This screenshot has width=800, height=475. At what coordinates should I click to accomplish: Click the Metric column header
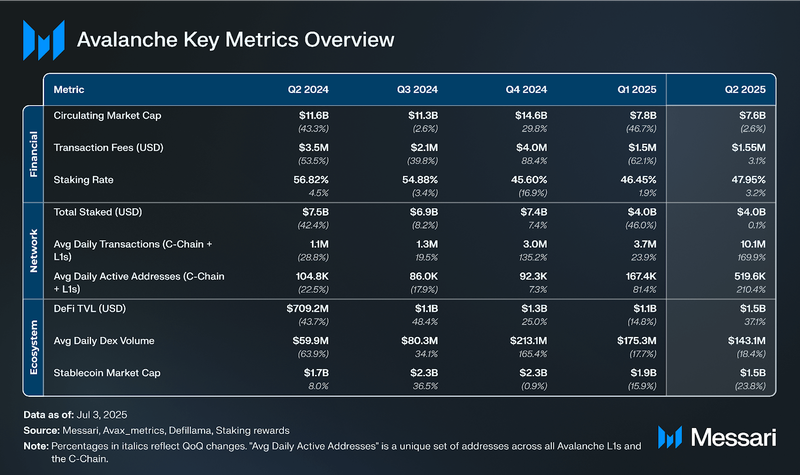pyautogui.click(x=69, y=88)
